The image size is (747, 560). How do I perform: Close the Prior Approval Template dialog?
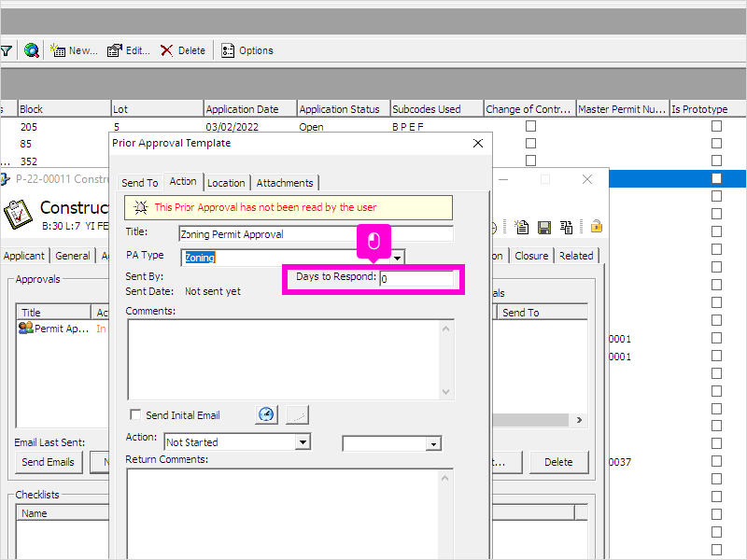point(478,143)
